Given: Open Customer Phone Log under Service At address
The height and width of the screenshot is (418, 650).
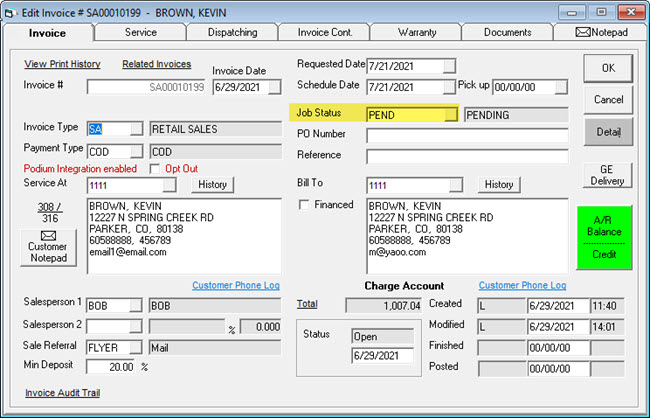Looking at the screenshot, I should (236, 285).
